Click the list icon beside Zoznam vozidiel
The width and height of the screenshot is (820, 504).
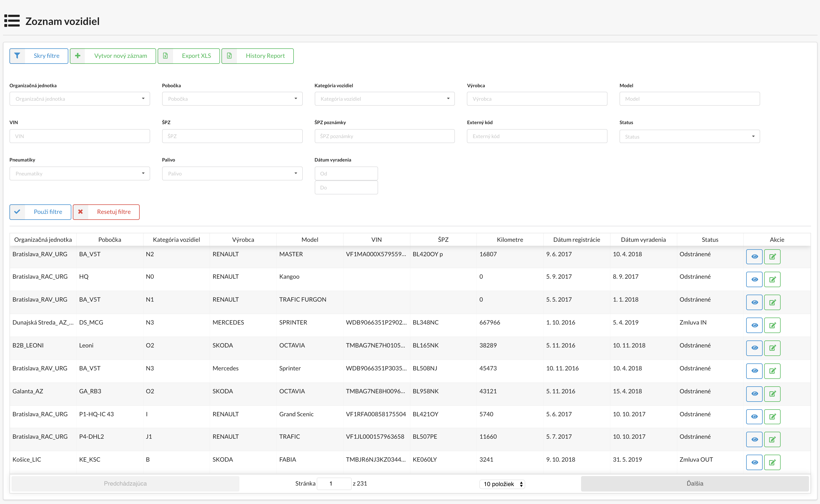click(x=12, y=21)
